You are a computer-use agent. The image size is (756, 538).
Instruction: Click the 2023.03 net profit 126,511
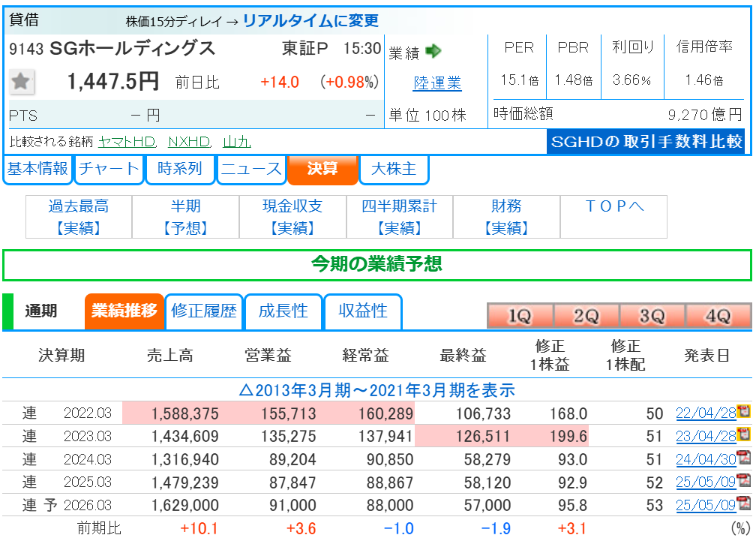point(483,437)
